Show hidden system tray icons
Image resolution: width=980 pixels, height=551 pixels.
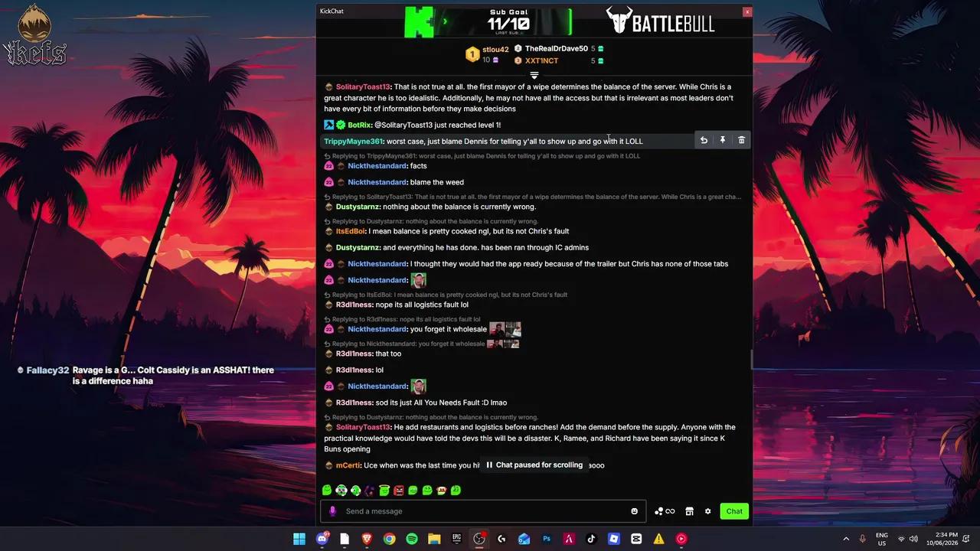(x=846, y=539)
